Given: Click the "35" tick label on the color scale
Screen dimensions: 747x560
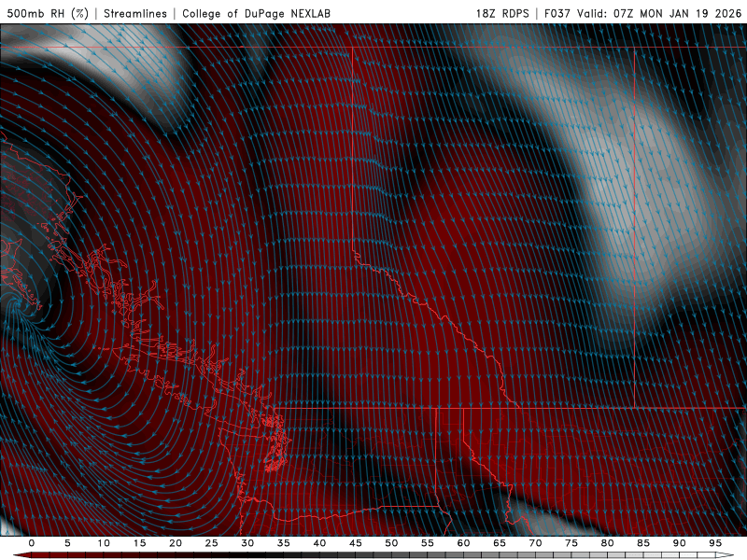Looking at the screenshot, I should [284, 543].
